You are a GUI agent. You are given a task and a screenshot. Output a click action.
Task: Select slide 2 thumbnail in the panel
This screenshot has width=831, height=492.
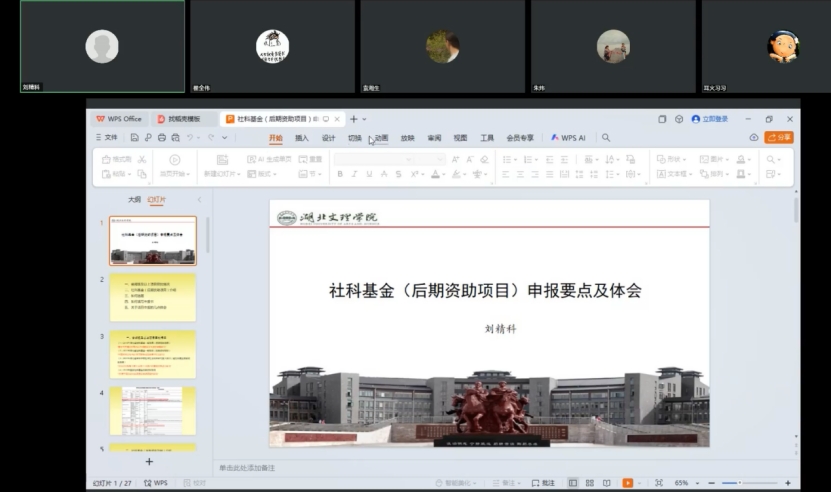click(x=152, y=297)
